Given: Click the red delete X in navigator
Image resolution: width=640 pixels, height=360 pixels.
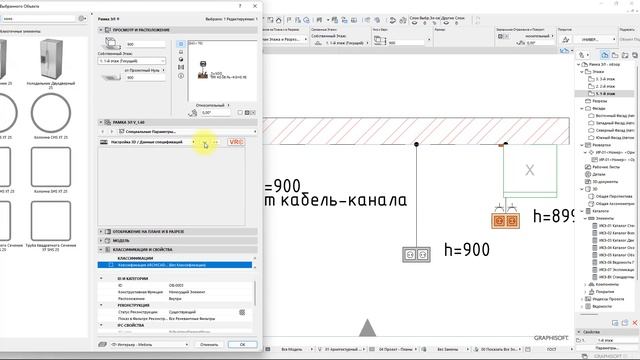Looking at the screenshot, I should coord(635,323).
